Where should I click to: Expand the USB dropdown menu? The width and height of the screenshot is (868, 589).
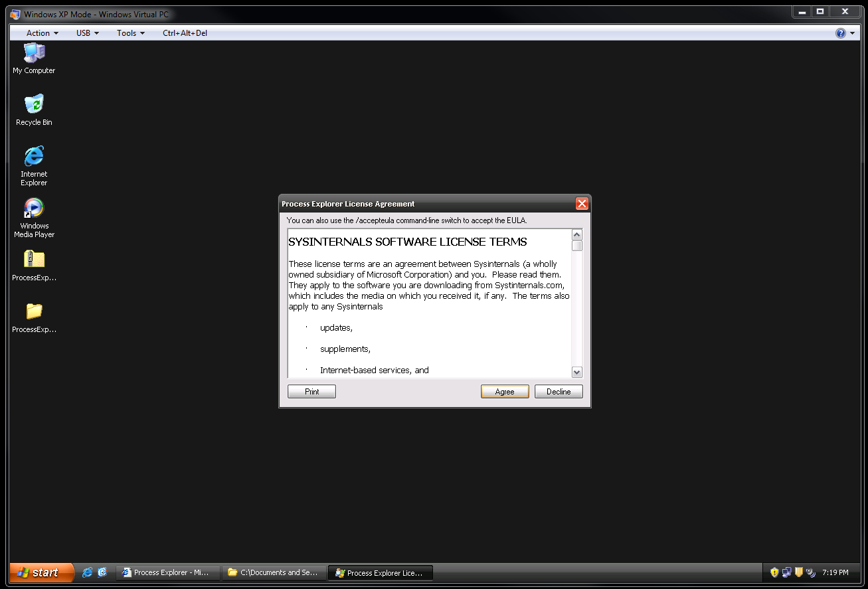(87, 33)
